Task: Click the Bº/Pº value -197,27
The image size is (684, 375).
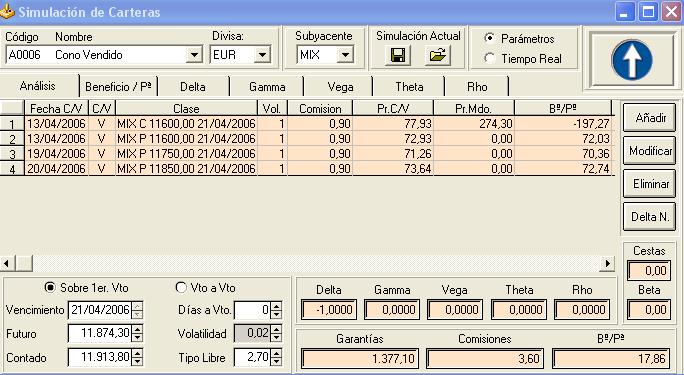Action: (563, 124)
